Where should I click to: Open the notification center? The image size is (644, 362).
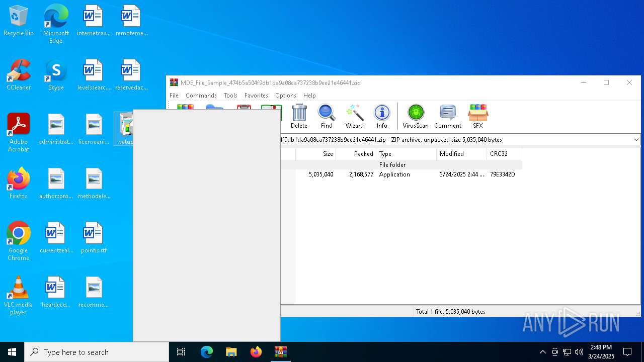tap(627, 352)
